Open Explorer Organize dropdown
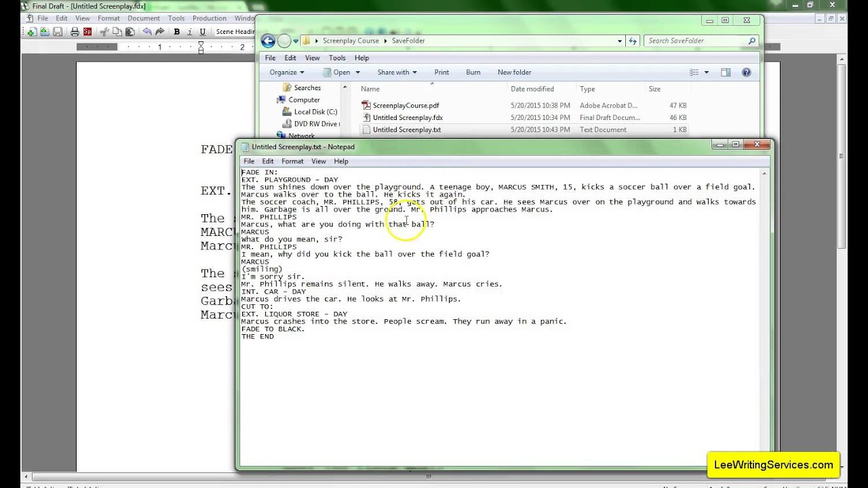 pyautogui.click(x=287, y=73)
